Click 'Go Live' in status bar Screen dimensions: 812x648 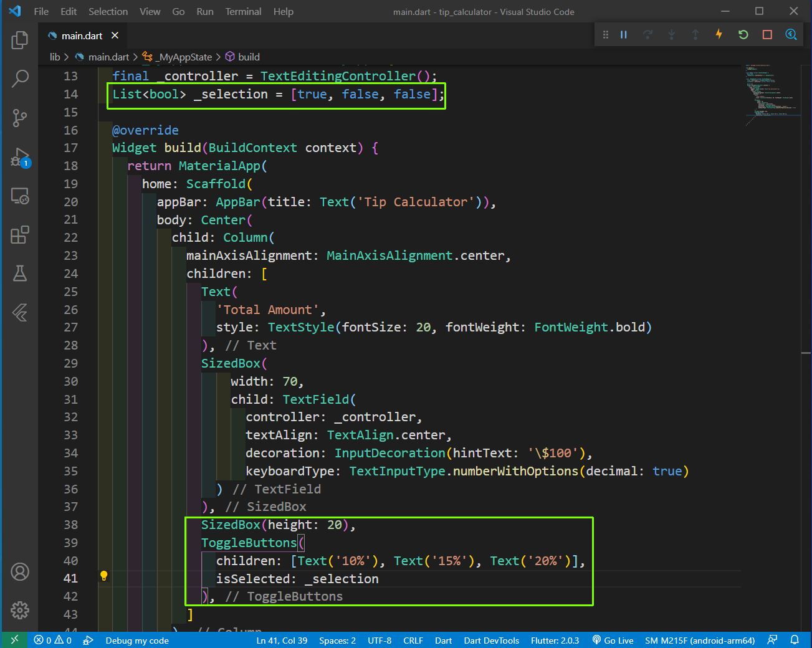pos(613,641)
